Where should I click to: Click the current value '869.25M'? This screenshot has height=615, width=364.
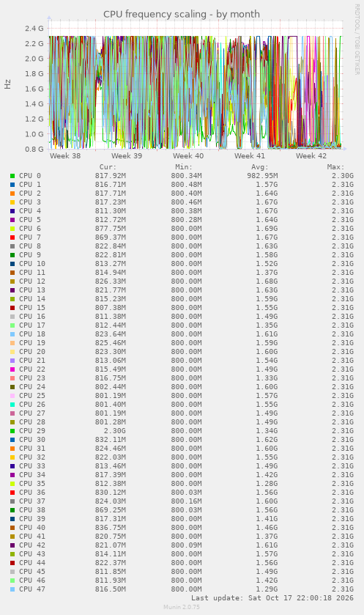point(111,510)
